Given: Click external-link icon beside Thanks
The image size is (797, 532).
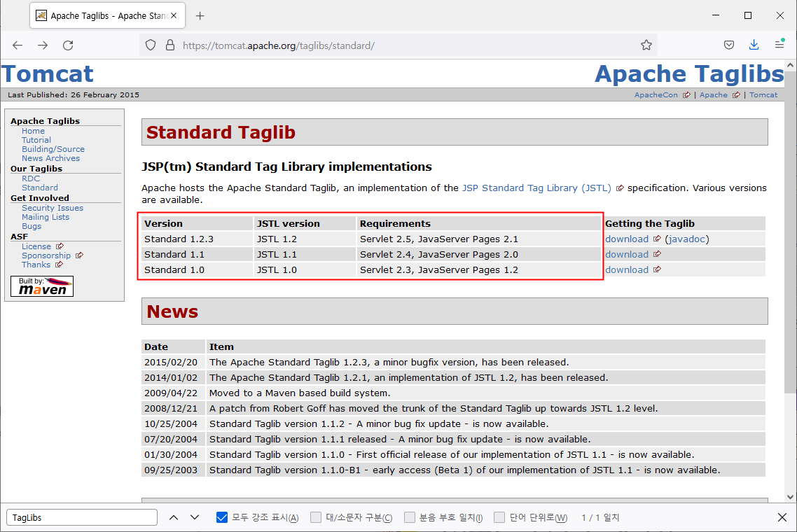Looking at the screenshot, I should [59, 265].
